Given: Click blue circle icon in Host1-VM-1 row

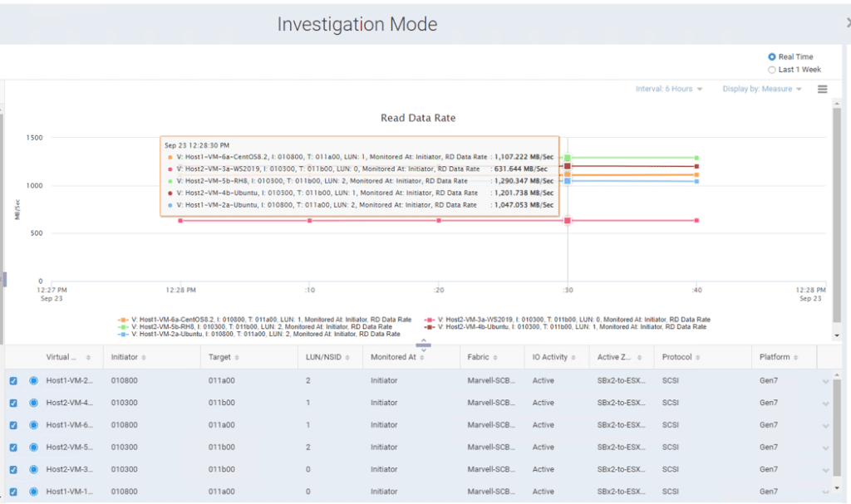Looking at the screenshot, I should coord(33,492).
